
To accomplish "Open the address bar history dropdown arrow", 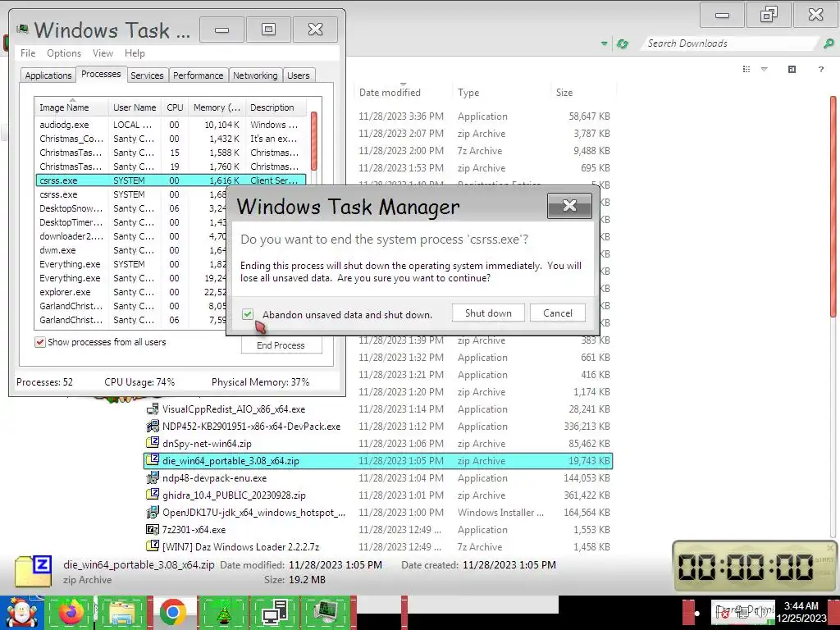I will click(x=605, y=44).
